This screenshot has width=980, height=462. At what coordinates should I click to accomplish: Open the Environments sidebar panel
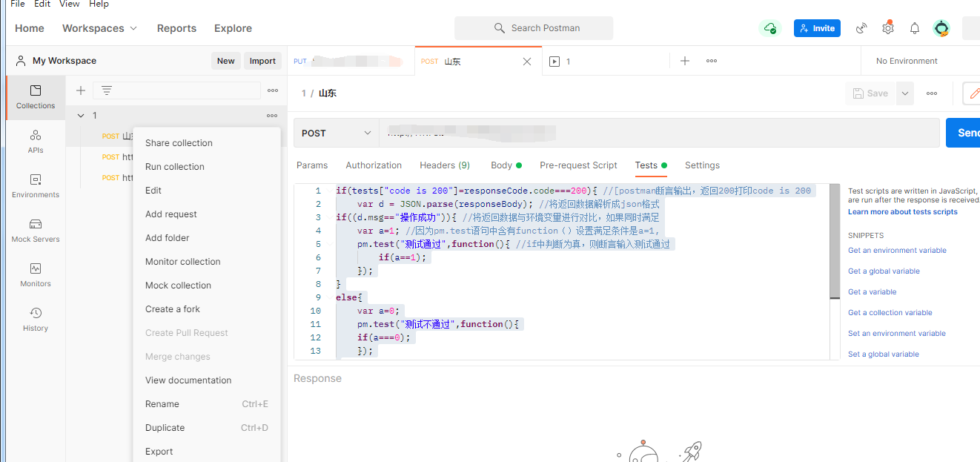pos(36,186)
